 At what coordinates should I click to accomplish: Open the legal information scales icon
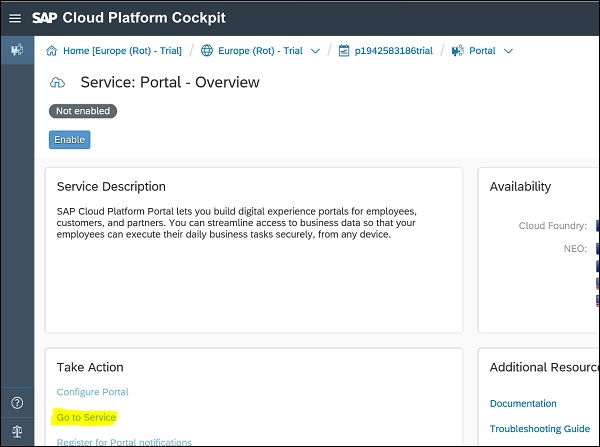click(x=16, y=432)
